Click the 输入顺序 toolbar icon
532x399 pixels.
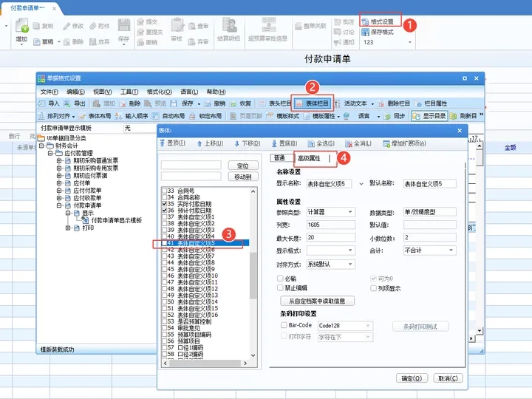[118, 116]
